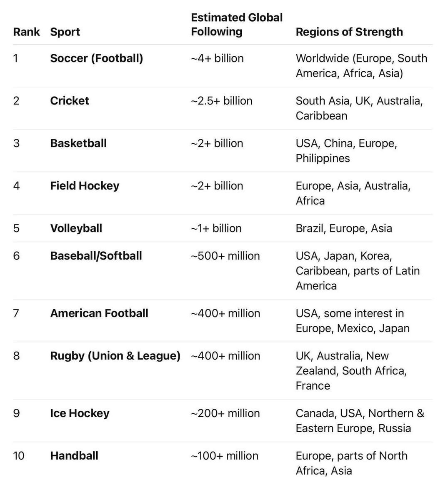The image size is (448, 500).
Task: Click Rugby (Union & League) text
Action: pos(115,356)
